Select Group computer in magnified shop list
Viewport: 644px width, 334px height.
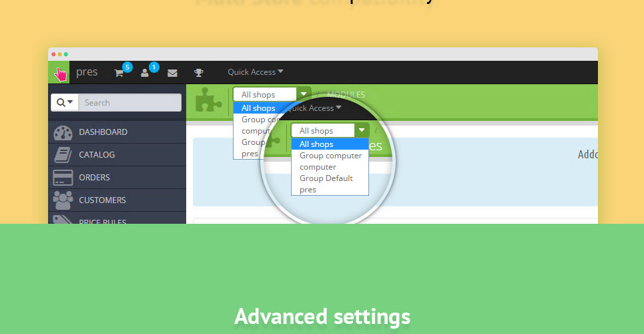[x=330, y=156]
